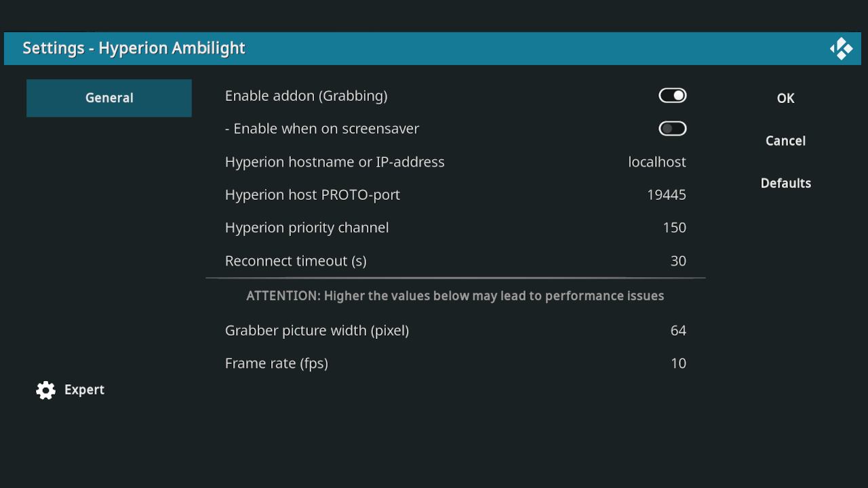
Task: Click Cancel to discard changes
Action: [x=785, y=141]
